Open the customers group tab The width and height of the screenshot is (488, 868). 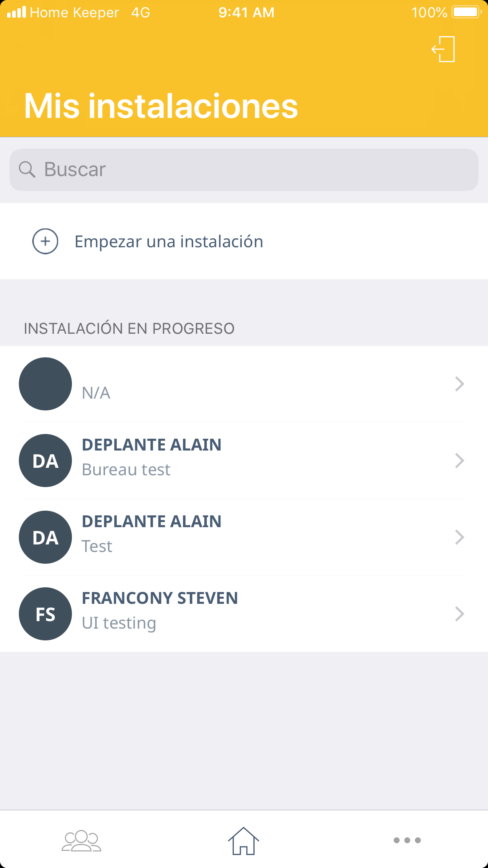pyautogui.click(x=81, y=840)
